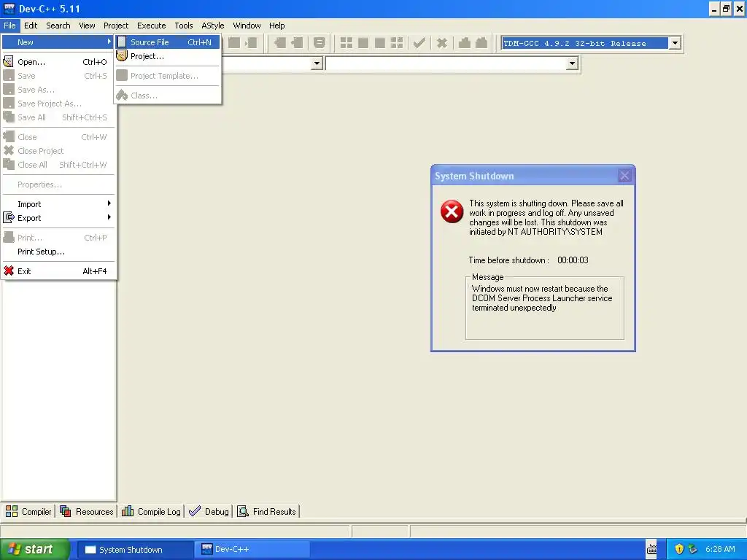Click the Delete Profiling Information toolbar icon
This screenshot has height=560, width=747.
tap(481, 43)
